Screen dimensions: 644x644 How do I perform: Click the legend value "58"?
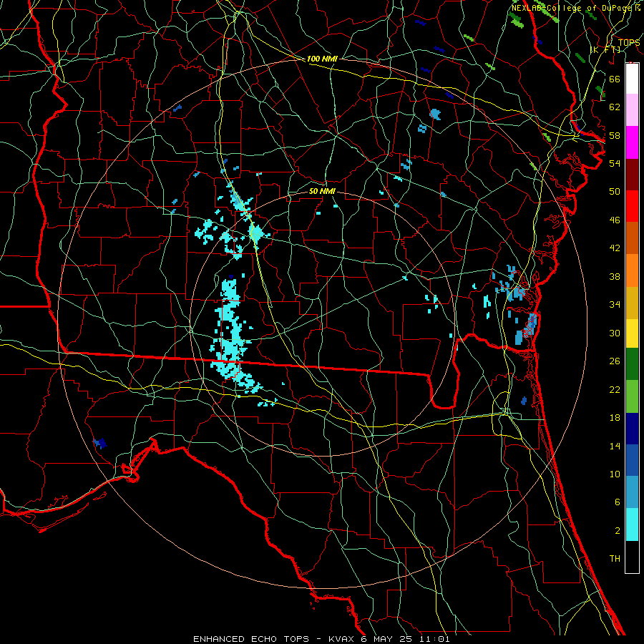pyautogui.click(x=615, y=135)
